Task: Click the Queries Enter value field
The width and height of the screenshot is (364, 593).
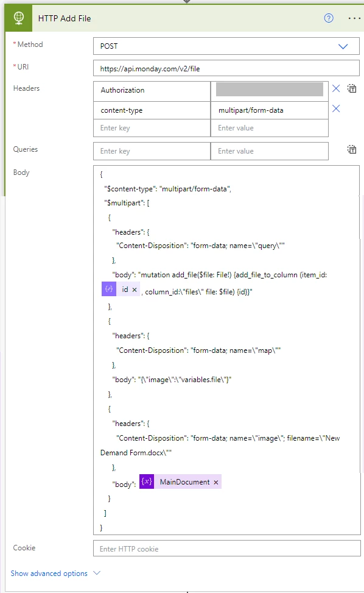Action: [x=269, y=151]
